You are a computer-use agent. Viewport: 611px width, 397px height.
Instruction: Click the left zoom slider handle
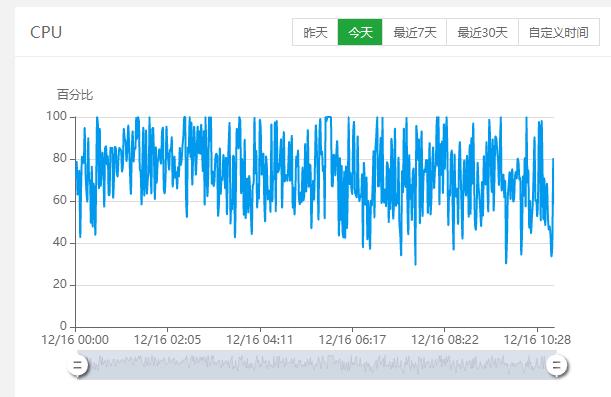[78, 365]
